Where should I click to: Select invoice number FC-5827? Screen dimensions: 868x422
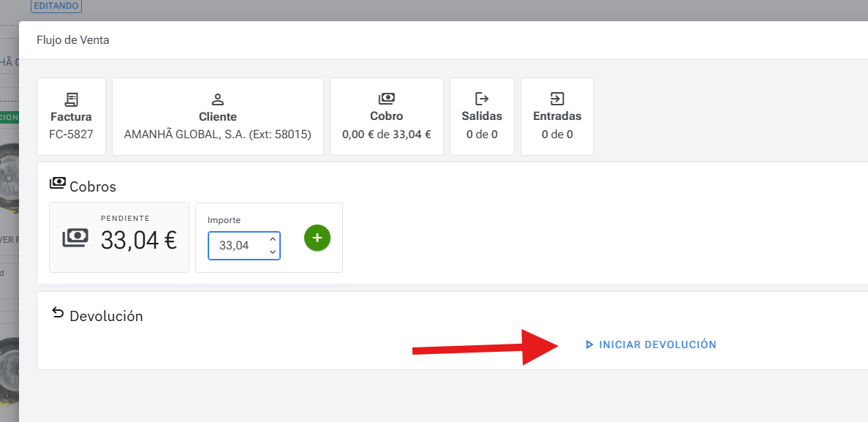(x=71, y=135)
